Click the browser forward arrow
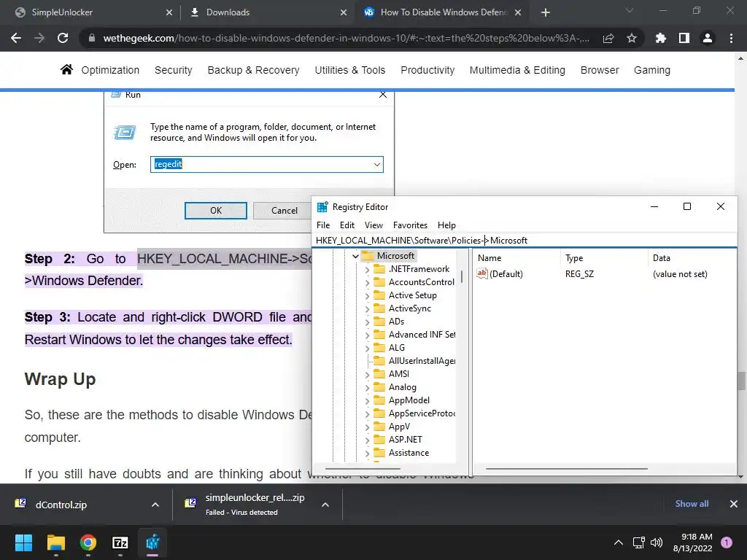 [39, 38]
